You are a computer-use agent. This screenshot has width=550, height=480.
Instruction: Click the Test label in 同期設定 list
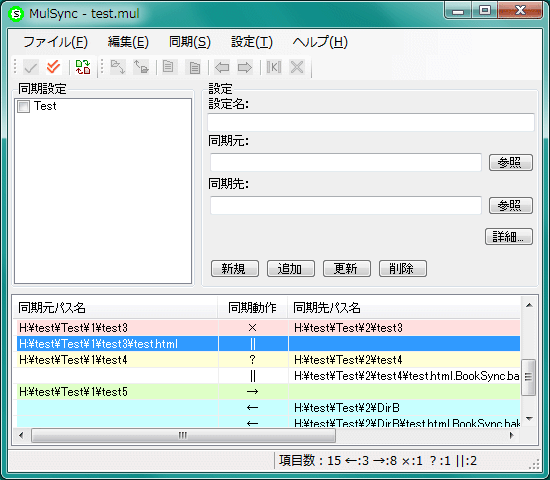[45, 106]
